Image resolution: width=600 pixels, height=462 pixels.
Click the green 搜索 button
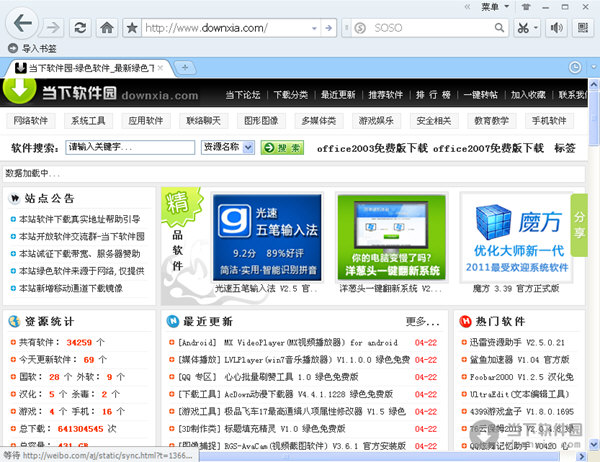pyautogui.click(x=282, y=147)
